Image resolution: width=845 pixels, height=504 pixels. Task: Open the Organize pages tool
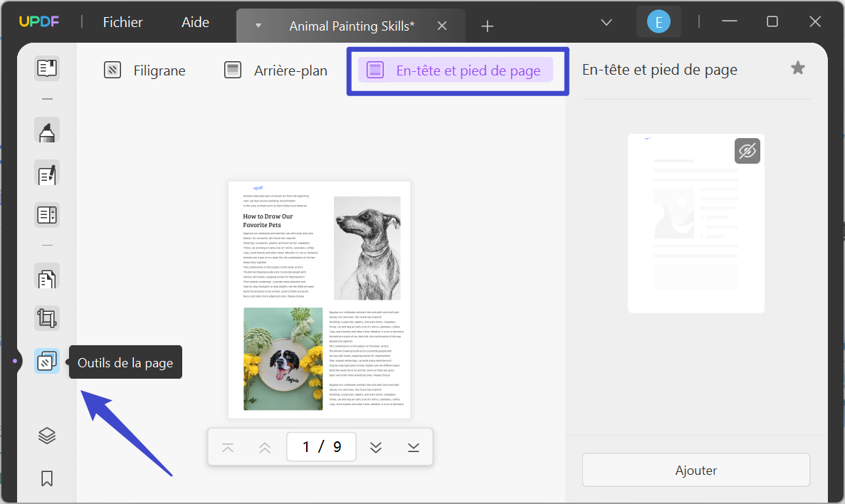(47, 278)
